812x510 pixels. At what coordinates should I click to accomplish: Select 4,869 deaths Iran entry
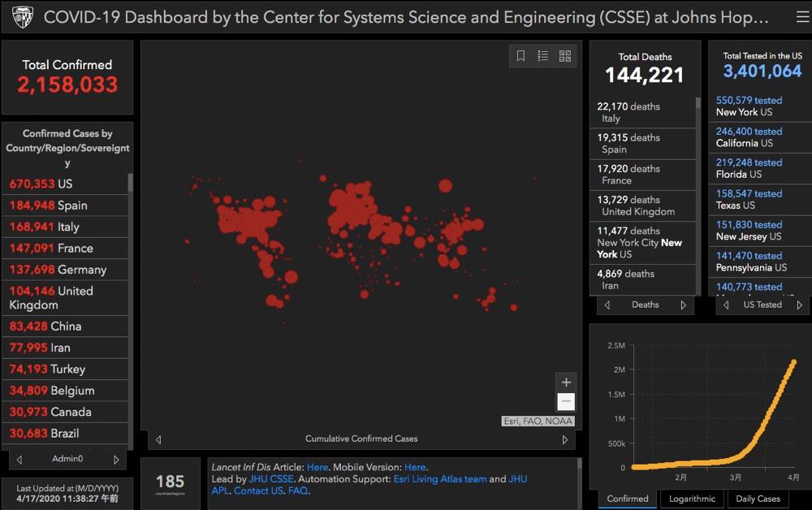[642, 279]
